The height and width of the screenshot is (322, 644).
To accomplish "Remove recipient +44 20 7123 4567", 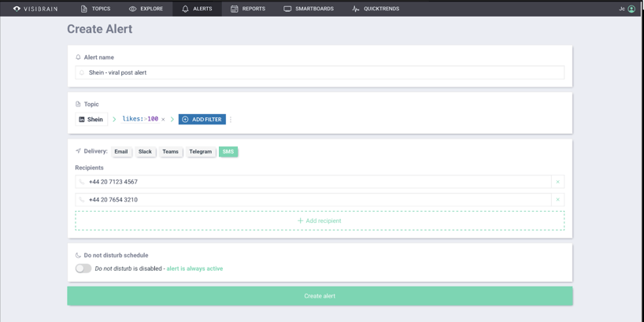I will click(557, 182).
